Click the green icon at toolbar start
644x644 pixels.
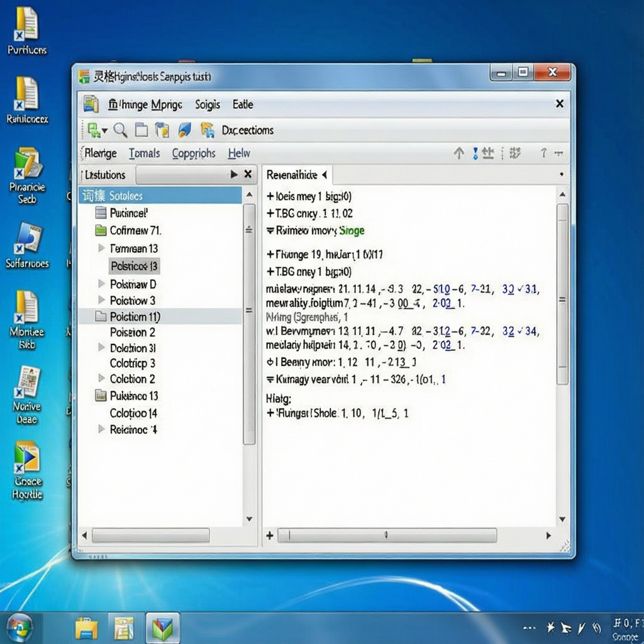(94, 130)
